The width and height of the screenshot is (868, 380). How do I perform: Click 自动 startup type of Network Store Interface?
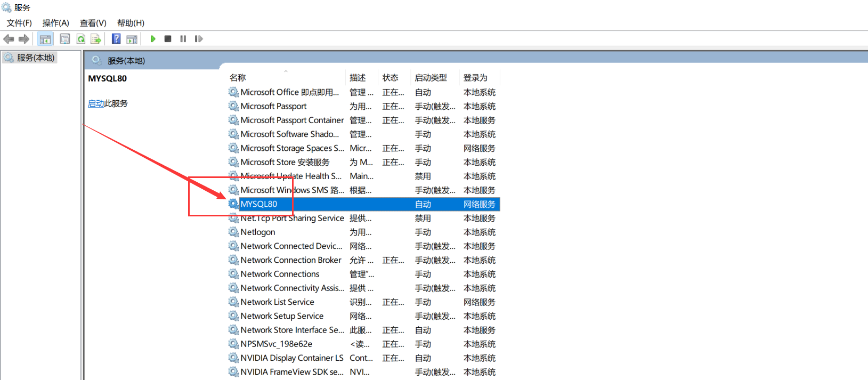[x=423, y=330]
